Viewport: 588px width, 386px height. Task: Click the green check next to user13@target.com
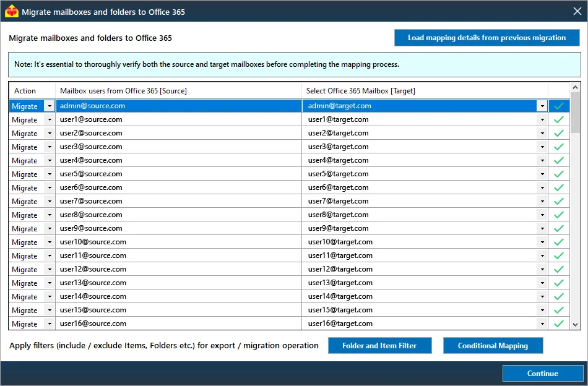558,283
